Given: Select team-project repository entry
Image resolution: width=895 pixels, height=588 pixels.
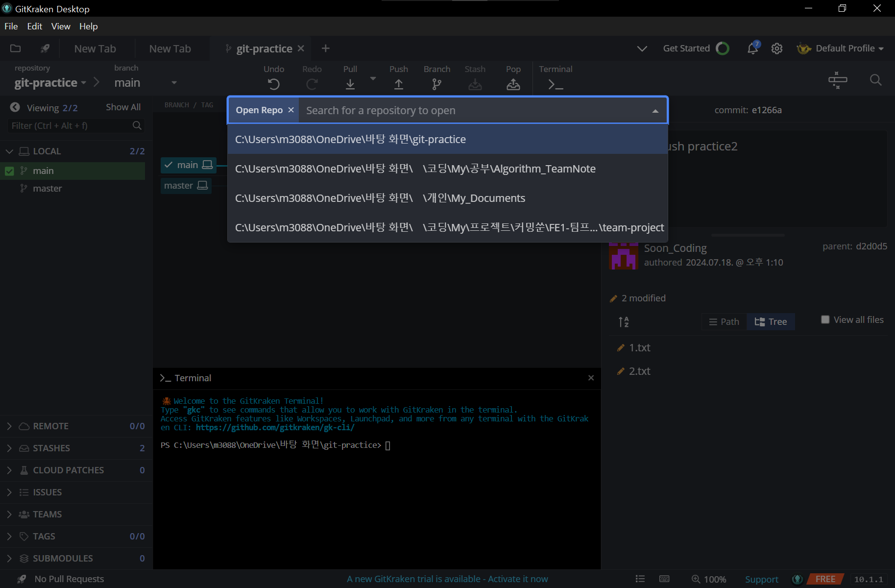Looking at the screenshot, I should click(x=448, y=227).
